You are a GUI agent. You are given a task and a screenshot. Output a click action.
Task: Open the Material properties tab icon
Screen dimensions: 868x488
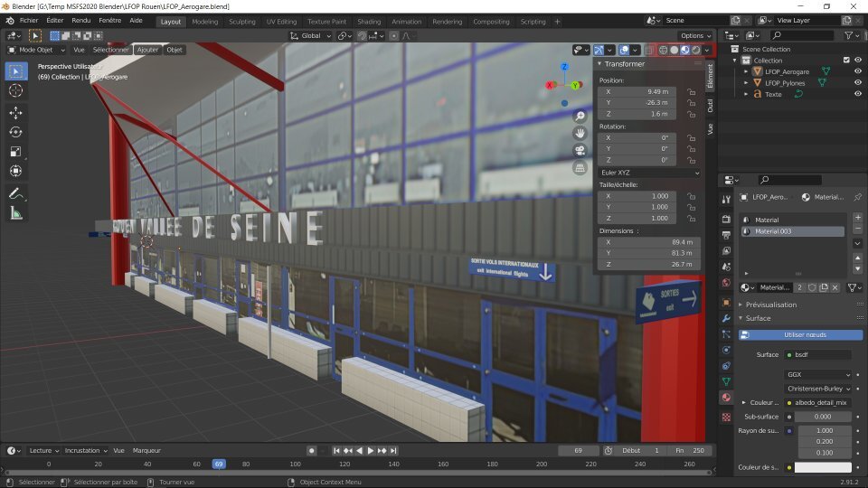[726, 398]
